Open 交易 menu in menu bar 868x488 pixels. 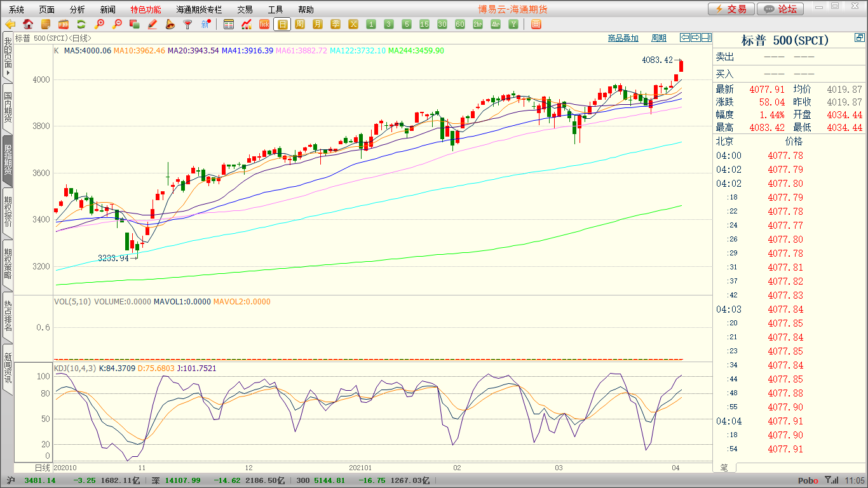coord(245,10)
